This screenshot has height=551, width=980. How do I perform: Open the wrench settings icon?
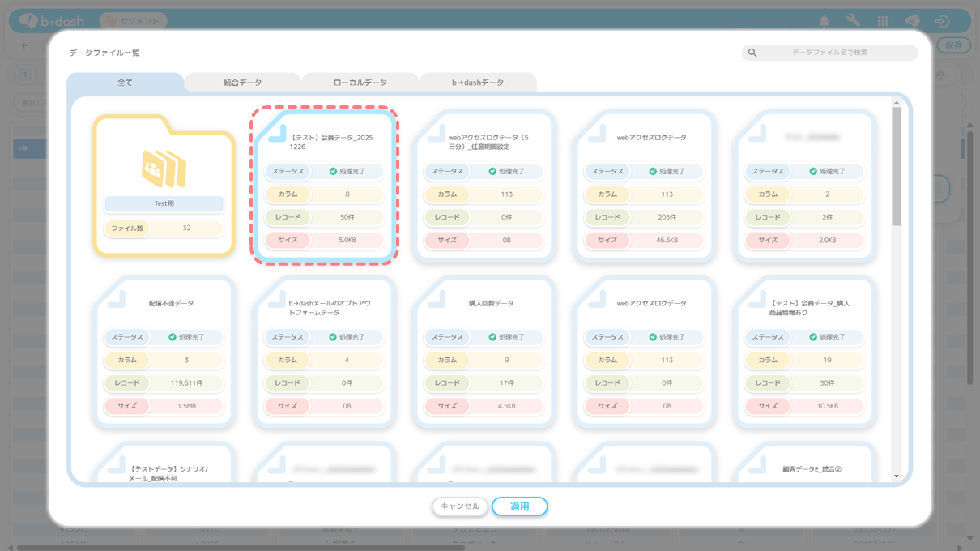853,21
